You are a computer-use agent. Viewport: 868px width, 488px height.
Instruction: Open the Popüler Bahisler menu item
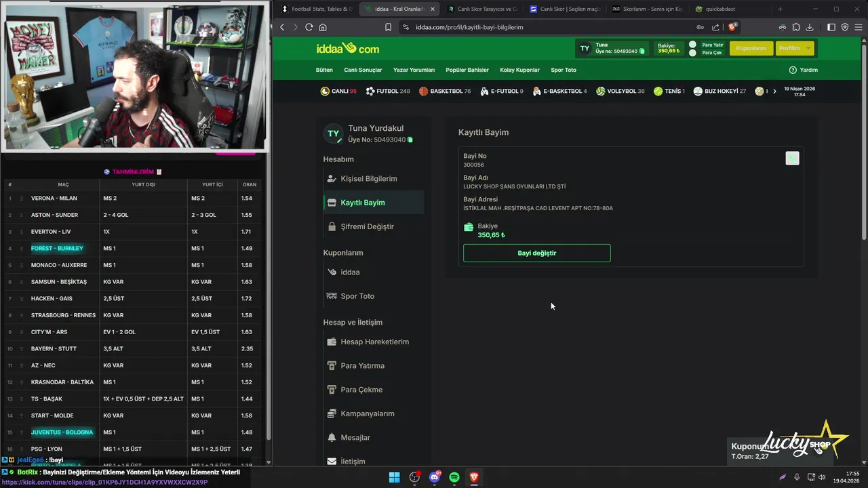pyautogui.click(x=467, y=70)
